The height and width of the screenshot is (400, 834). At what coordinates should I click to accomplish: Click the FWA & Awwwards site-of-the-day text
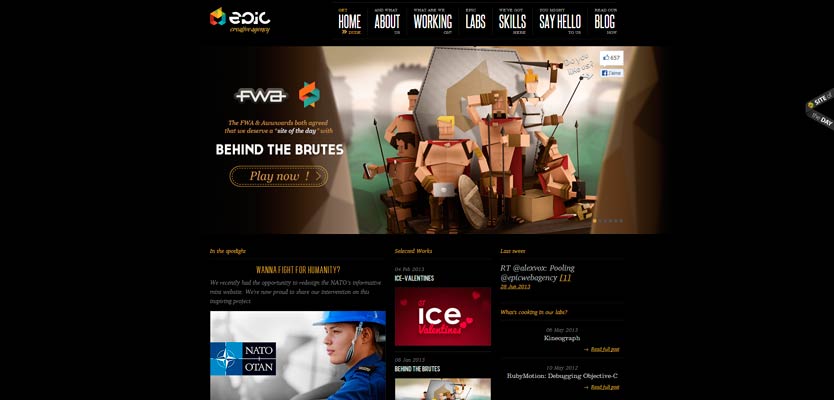tap(278, 127)
